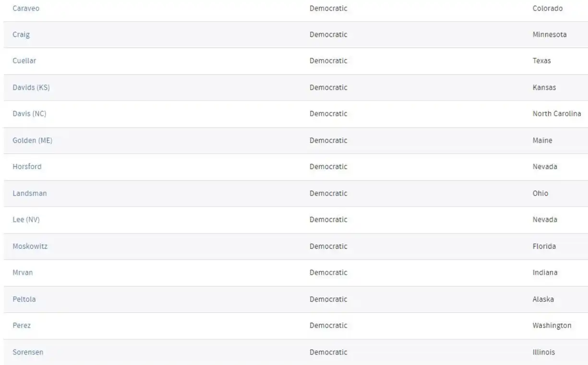Select the Washington state cell
The height and width of the screenshot is (365, 588).
552,326
